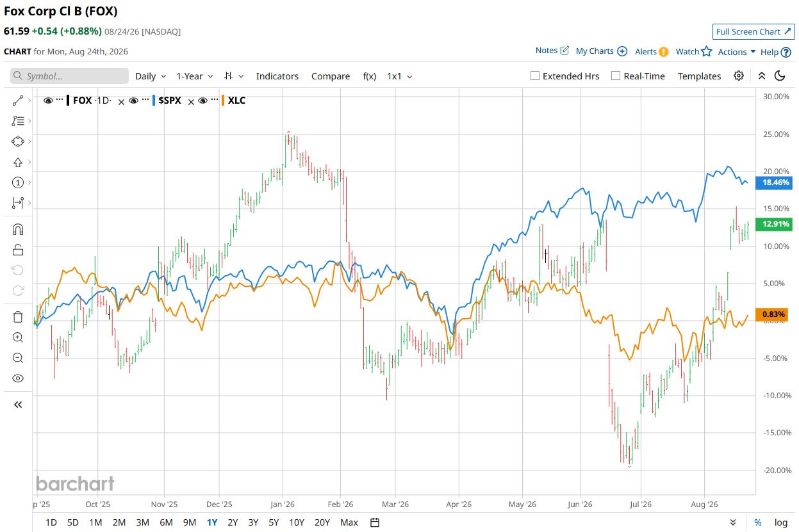Toggle the percent (%) scale button
799x532 pixels.
coord(758,522)
